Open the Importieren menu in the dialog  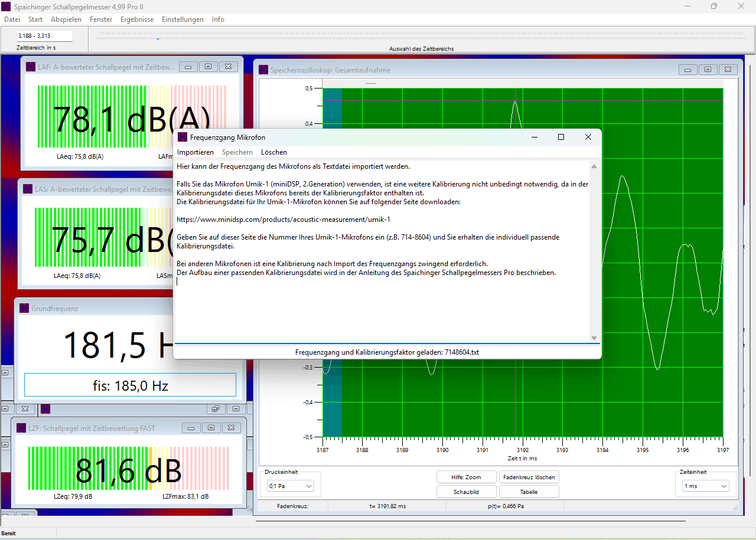pos(195,152)
